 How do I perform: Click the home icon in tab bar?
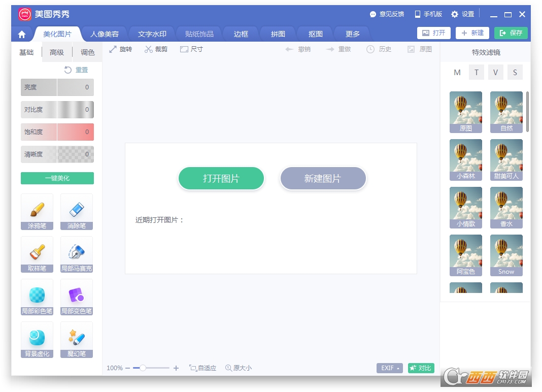[x=22, y=35]
